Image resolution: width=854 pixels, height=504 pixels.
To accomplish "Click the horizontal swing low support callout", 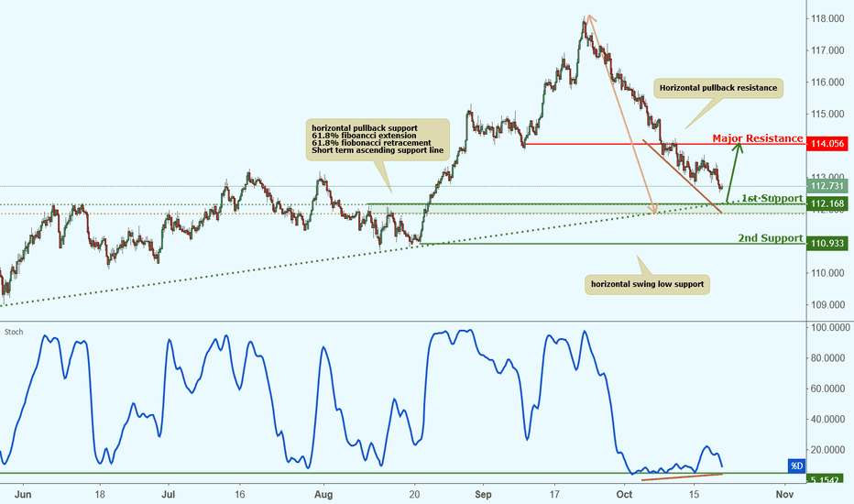I will tap(647, 284).
